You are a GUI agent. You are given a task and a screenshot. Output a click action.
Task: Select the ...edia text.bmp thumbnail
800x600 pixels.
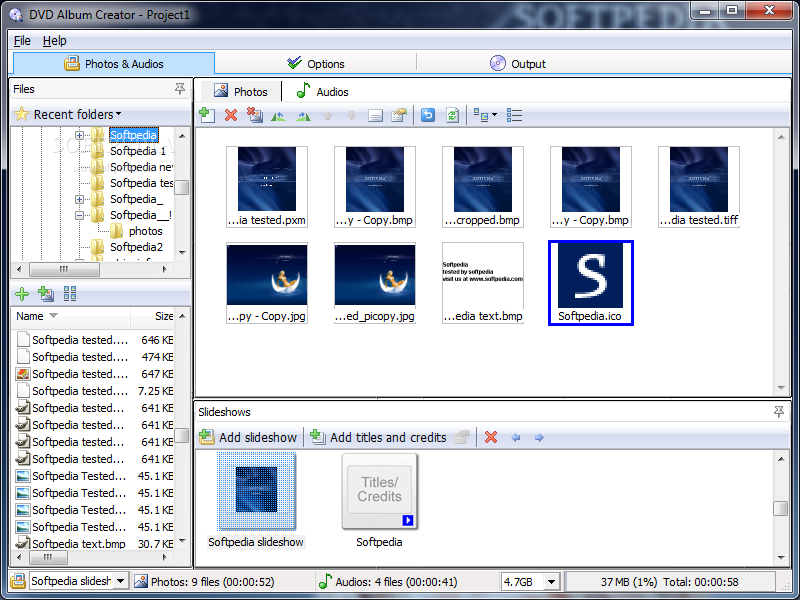coord(483,283)
